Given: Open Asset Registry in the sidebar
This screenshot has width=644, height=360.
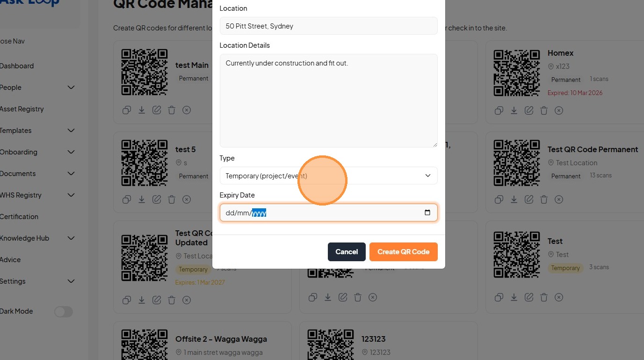Looking at the screenshot, I should click(22, 109).
